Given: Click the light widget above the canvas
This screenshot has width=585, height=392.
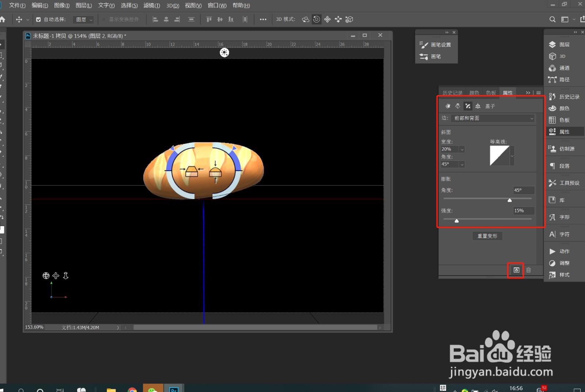Looking at the screenshot, I should 224,53.
